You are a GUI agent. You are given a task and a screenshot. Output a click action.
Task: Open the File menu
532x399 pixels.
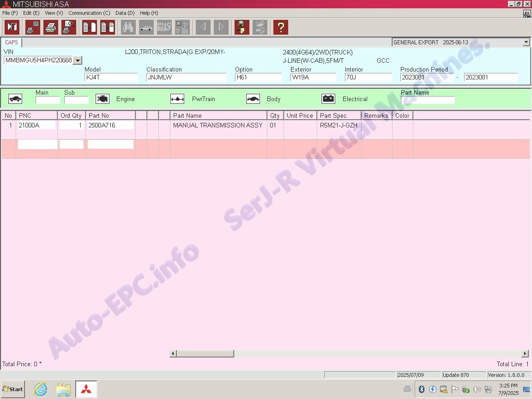10,13
